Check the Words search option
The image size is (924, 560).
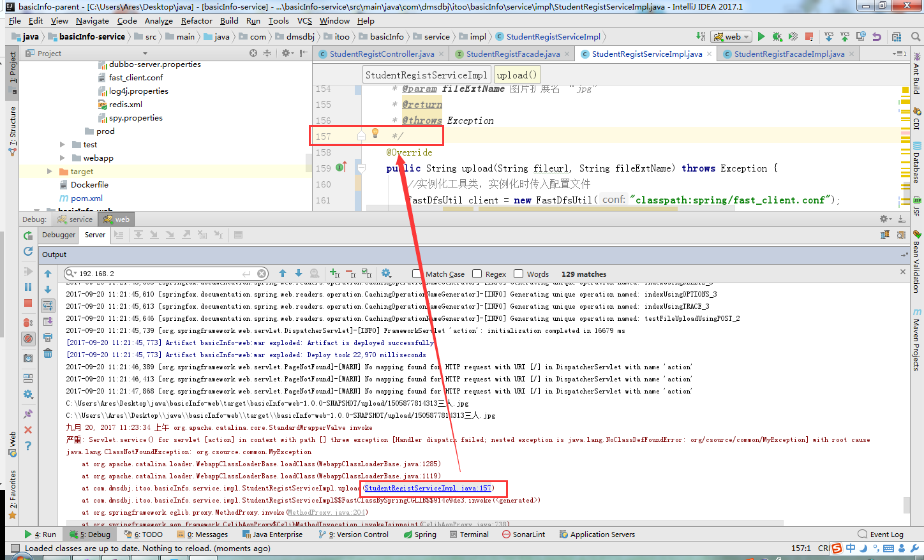click(518, 274)
